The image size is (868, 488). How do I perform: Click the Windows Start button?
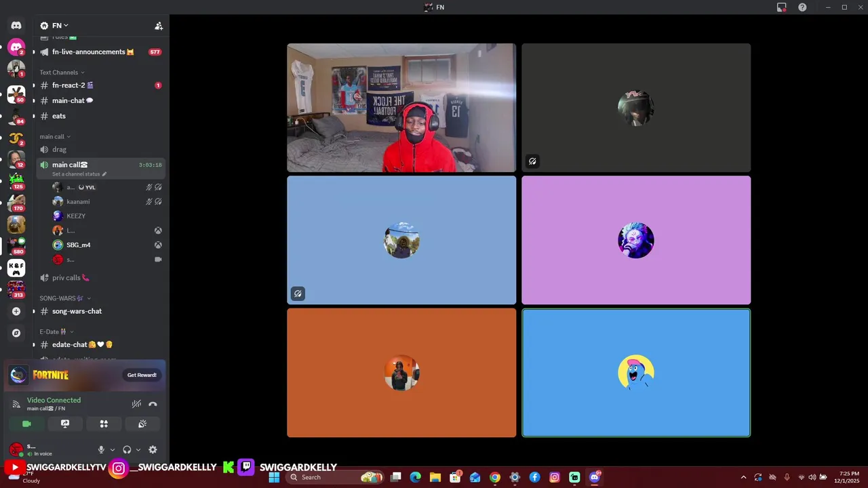[x=274, y=477]
